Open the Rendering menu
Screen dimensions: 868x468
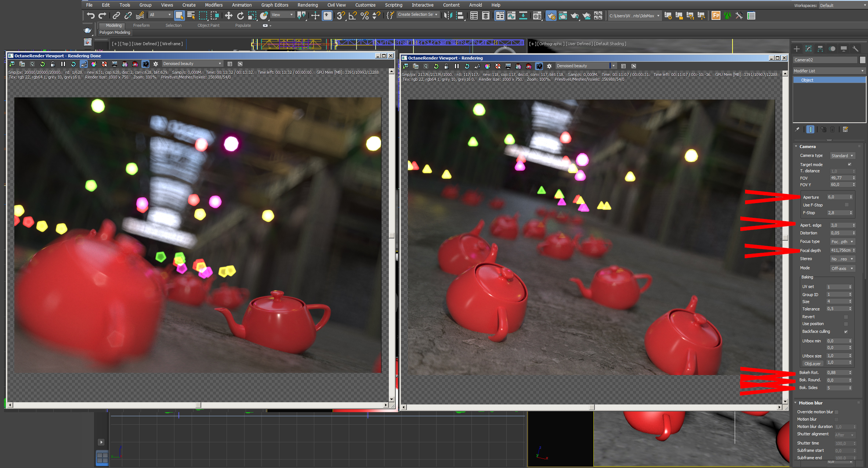(307, 5)
